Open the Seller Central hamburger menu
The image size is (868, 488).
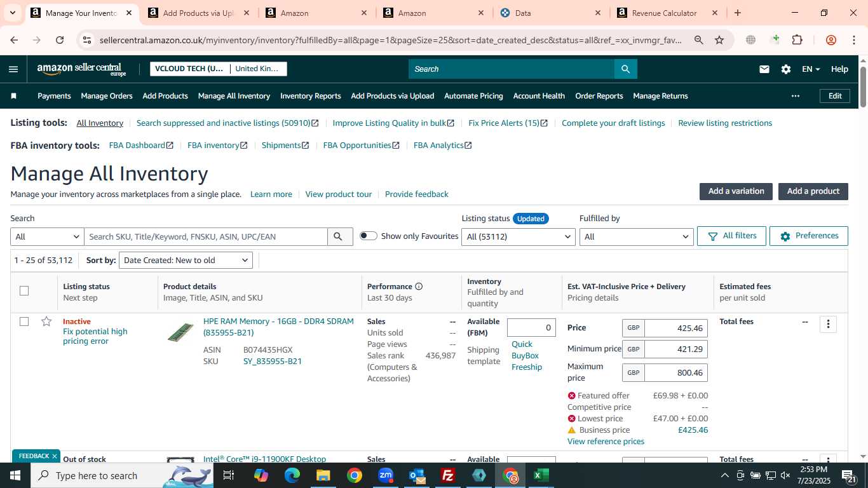tap(13, 69)
